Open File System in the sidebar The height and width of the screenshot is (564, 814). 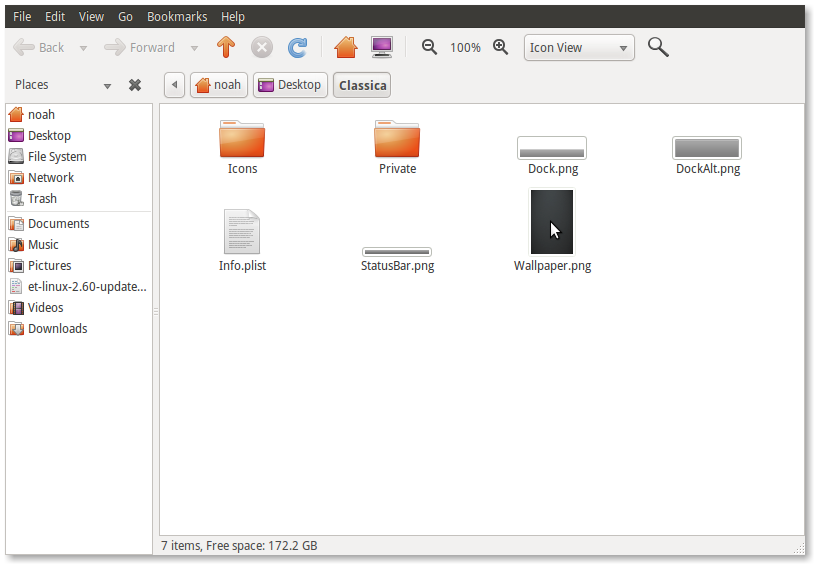point(79,156)
